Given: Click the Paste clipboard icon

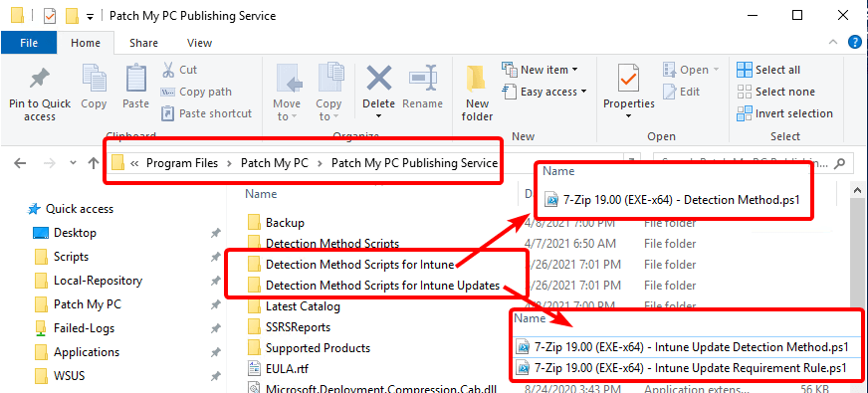Looking at the screenshot, I should click(x=136, y=78).
